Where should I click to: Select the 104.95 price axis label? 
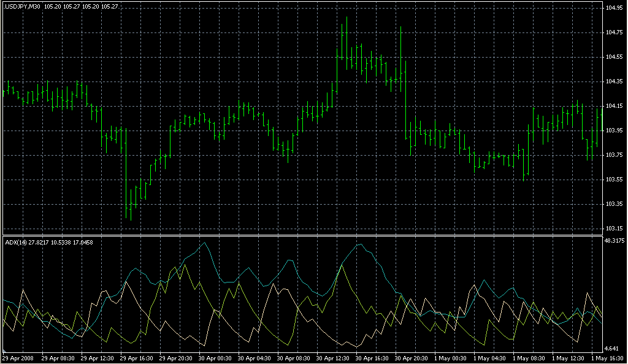click(x=615, y=8)
